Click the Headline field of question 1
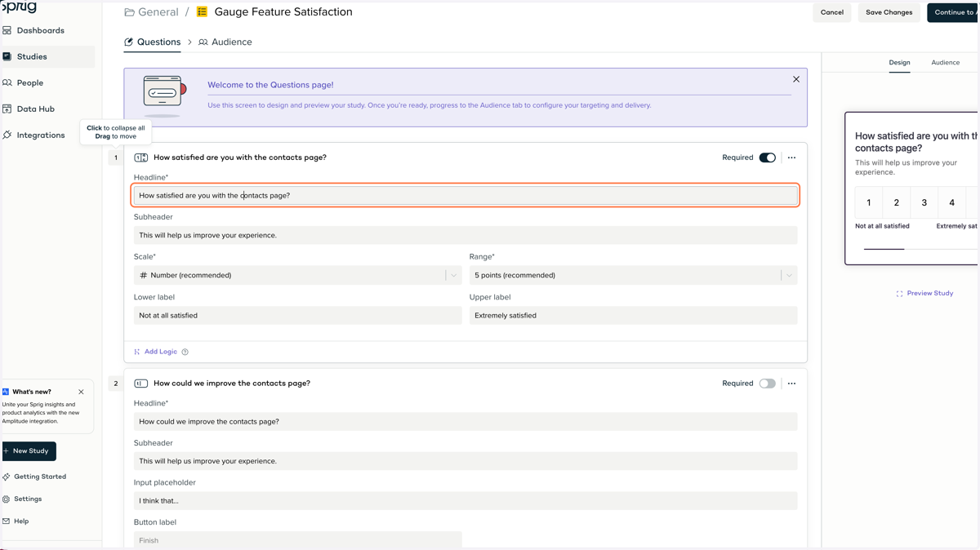Viewport: 980px width, 550px height. click(x=465, y=195)
